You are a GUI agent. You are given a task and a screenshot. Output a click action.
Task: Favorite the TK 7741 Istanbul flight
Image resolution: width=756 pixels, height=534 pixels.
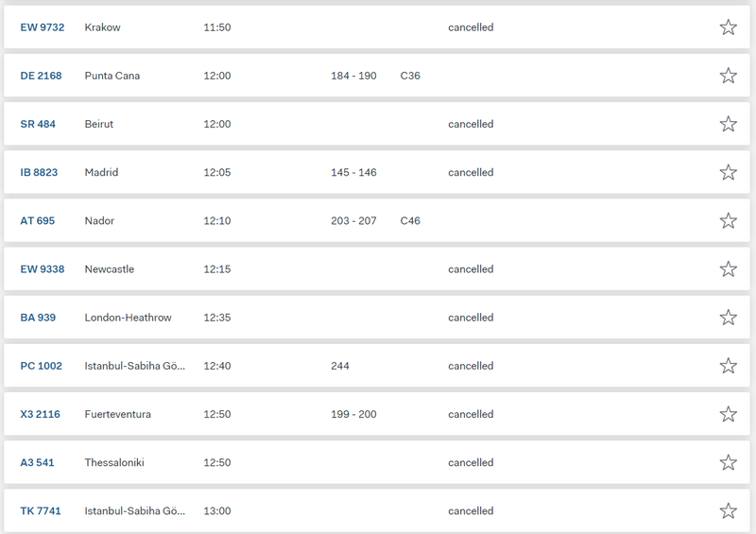(728, 510)
